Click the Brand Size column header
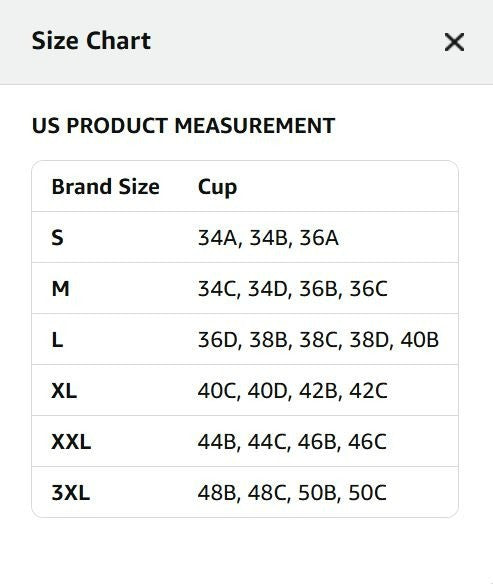Screen dimensions: 493x584 pos(105,187)
